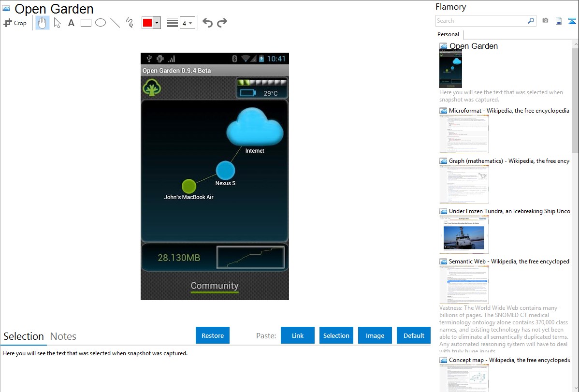The image size is (579, 392).
Task: Click the Paste Image button
Action: click(x=375, y=335)
